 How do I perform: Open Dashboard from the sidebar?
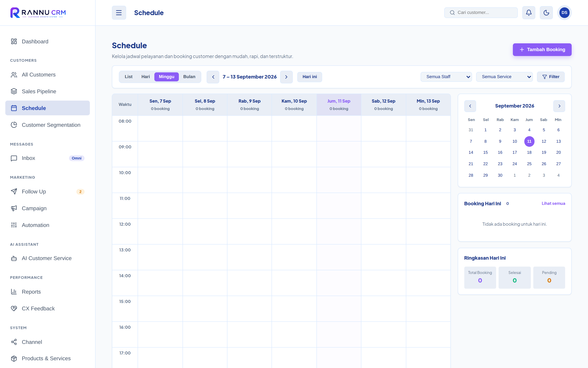point(48,41)
